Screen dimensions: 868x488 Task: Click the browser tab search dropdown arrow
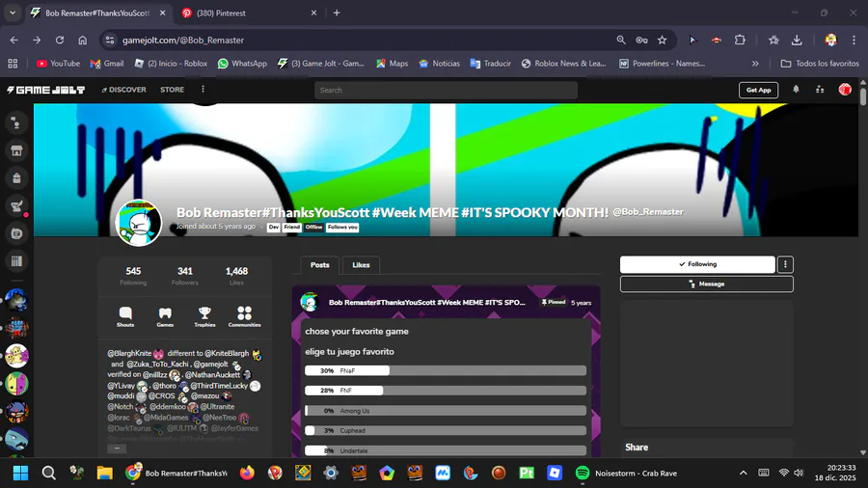pos(13,13)
